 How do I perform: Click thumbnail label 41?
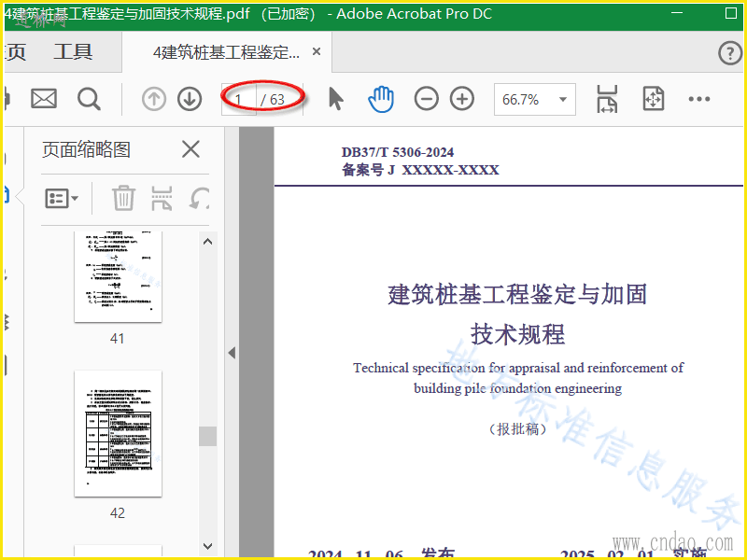tap(118, 339)
